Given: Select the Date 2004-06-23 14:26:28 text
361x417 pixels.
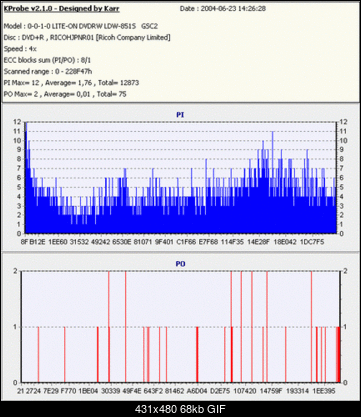Looking at the screenshot, I should coord(223,9).
